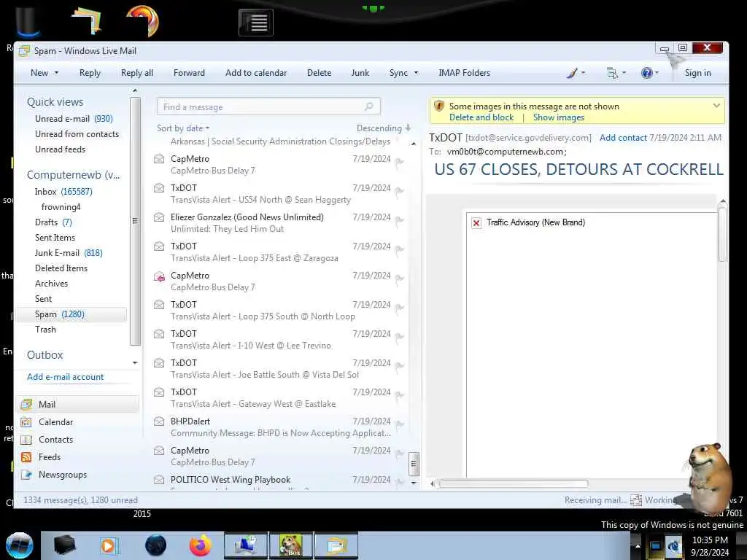This screenshot has width=747, height=560.
Task: Select Unread feeds view
Action: pyautogui.click(x=60, y=149)
